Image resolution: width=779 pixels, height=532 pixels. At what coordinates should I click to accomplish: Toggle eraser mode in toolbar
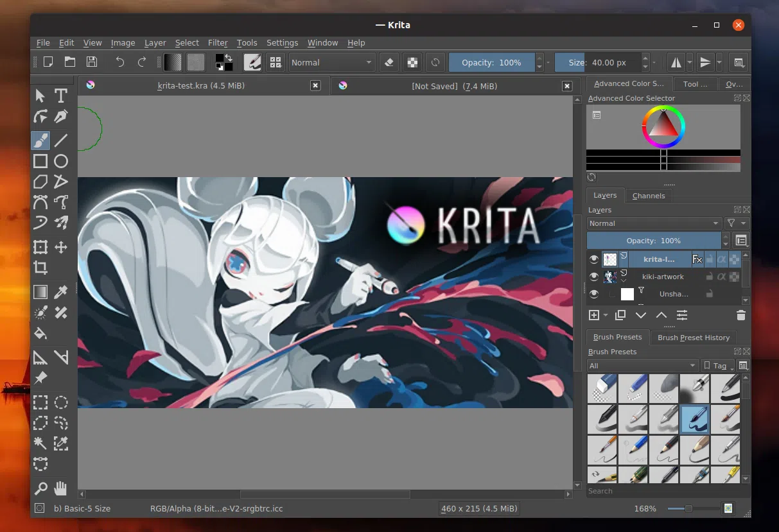(x=388, y=62)
